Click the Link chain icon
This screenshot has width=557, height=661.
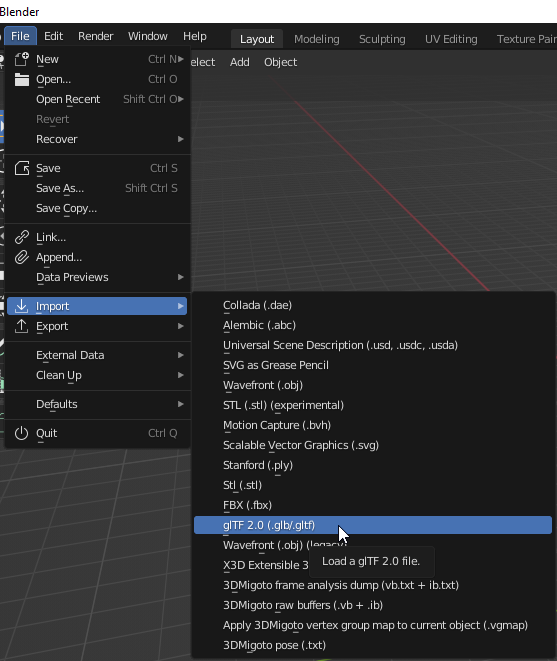(22, 237)
